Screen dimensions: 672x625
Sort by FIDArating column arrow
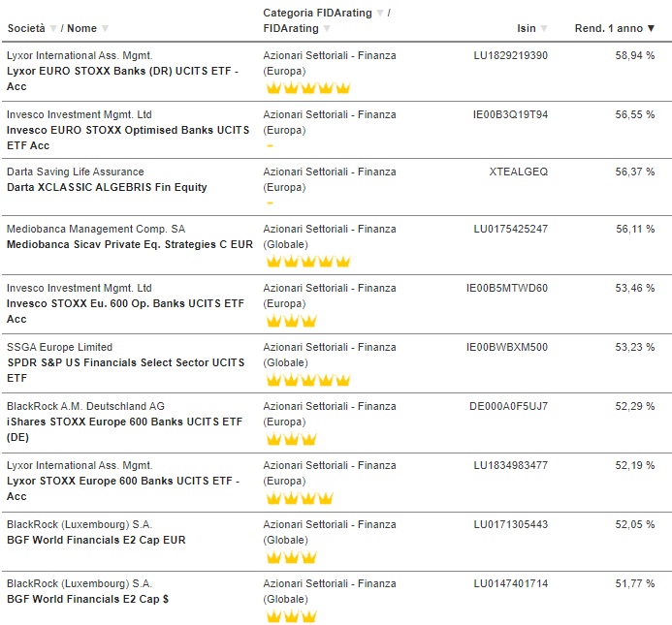pos(327,29)
